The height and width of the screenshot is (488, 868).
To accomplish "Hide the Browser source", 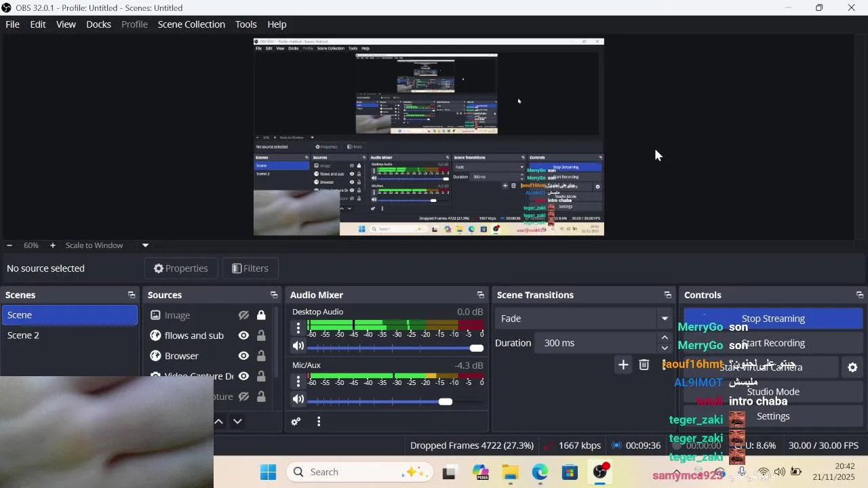I will point(243,356).
